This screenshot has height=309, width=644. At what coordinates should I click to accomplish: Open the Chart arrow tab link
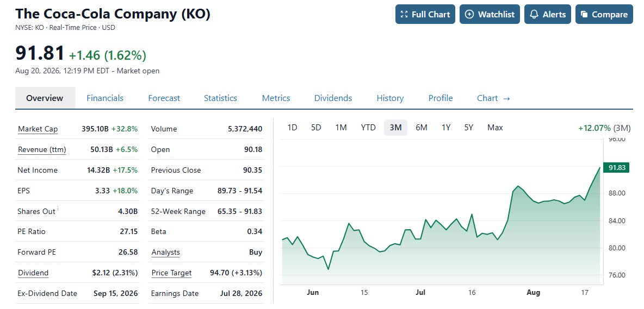coord(493,98)
